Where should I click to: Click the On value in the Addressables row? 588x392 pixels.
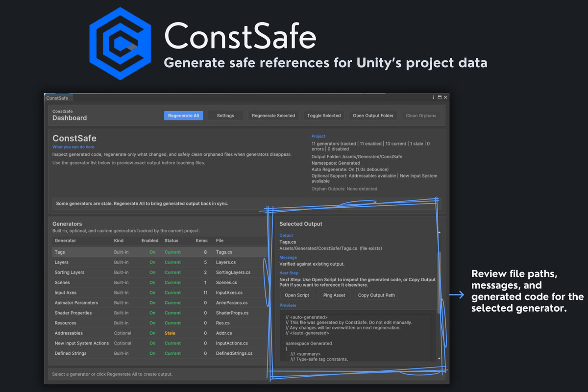(x=152, y=333)
